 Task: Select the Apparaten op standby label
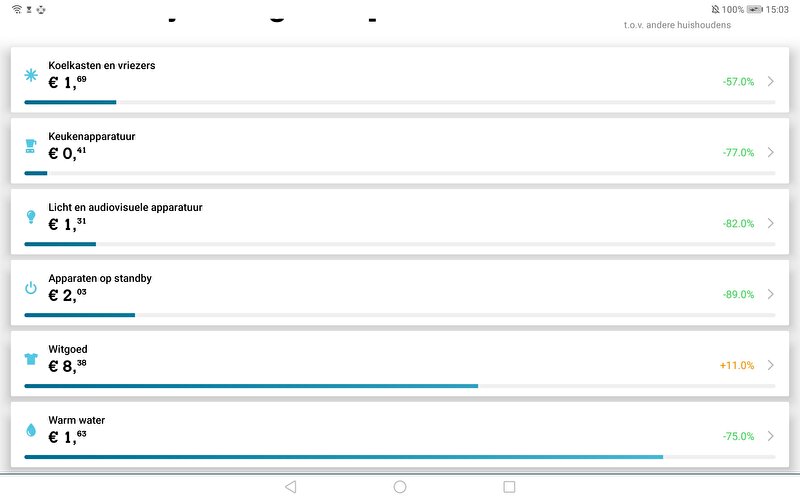100,278
